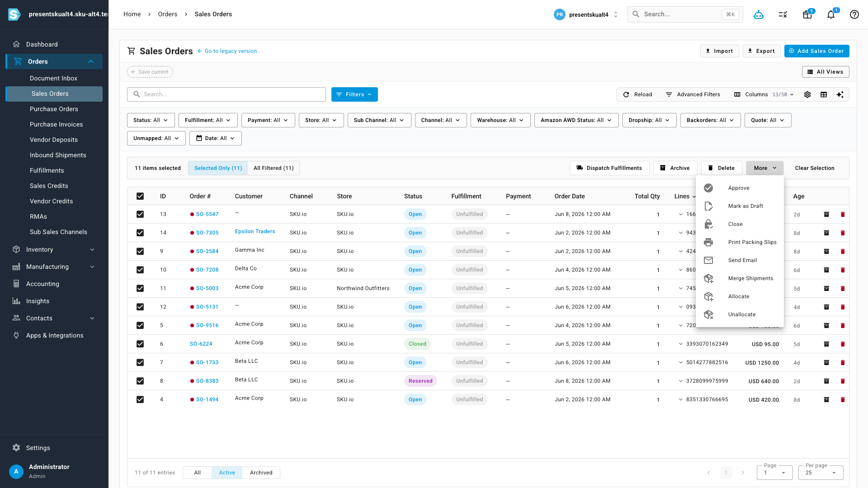The image size is (868, 488).
Task: Uncheck the row for order SO-7305
Action: click(140, 233)
